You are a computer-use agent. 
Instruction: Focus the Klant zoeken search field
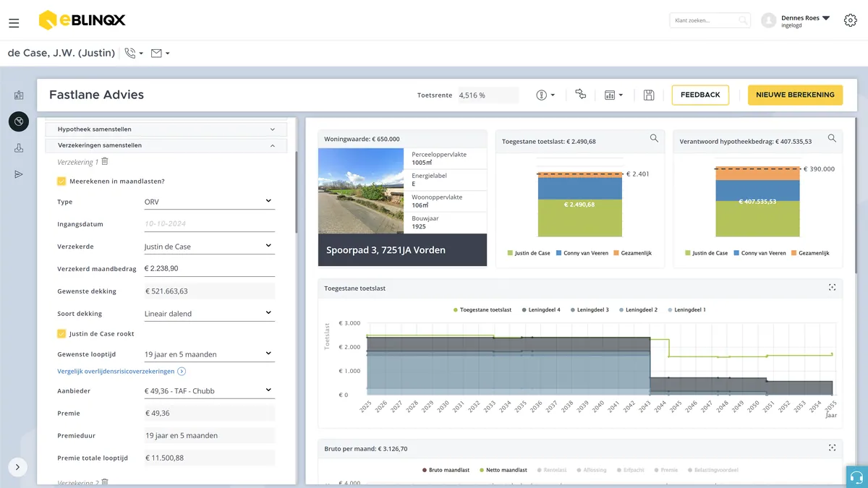710,21
